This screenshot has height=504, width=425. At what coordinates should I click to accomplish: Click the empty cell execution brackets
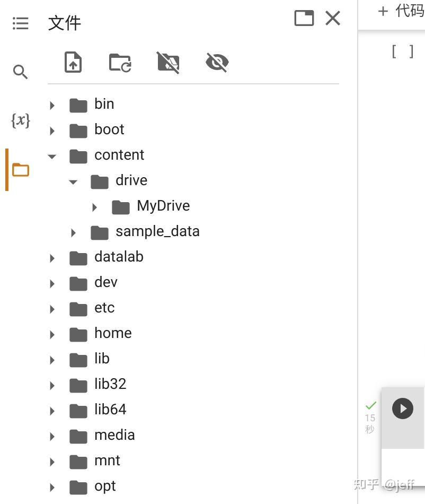pos(402,51)
